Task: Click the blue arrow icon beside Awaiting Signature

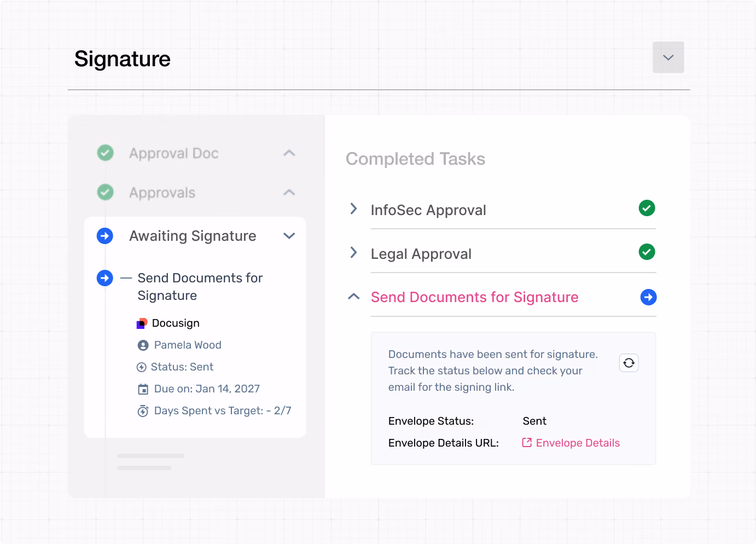Action: coord(105,236)
